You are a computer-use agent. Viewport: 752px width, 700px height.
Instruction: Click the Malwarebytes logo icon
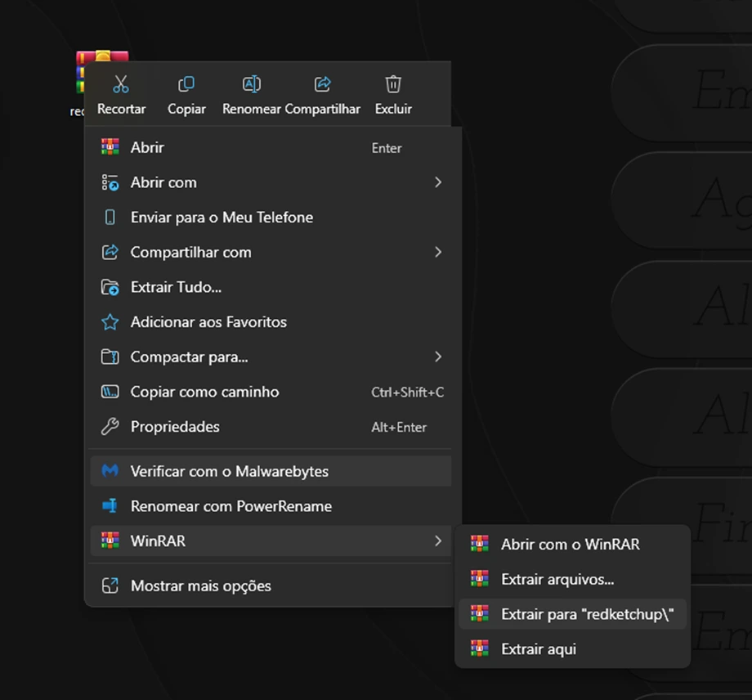coord(110,471)
